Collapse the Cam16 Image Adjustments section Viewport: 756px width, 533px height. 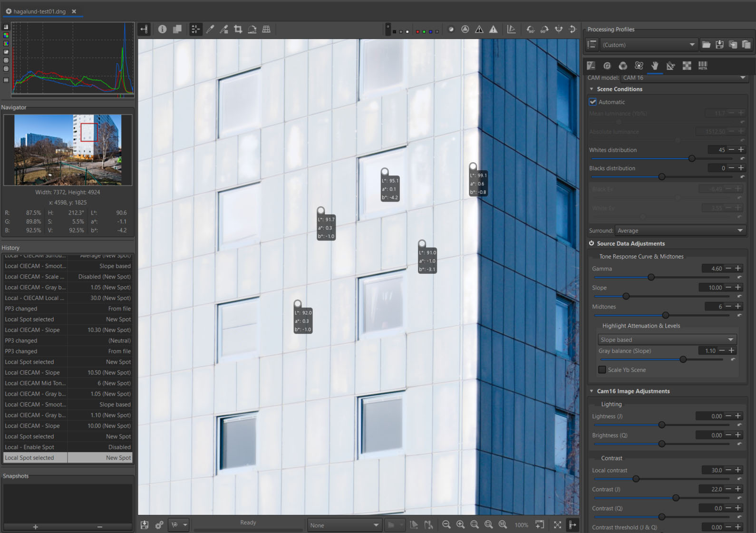click(591, 391)
